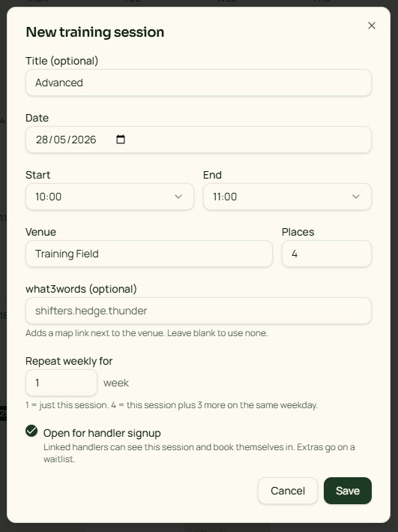Save the training session
The image size is (398, 532).
pos(348,491)
